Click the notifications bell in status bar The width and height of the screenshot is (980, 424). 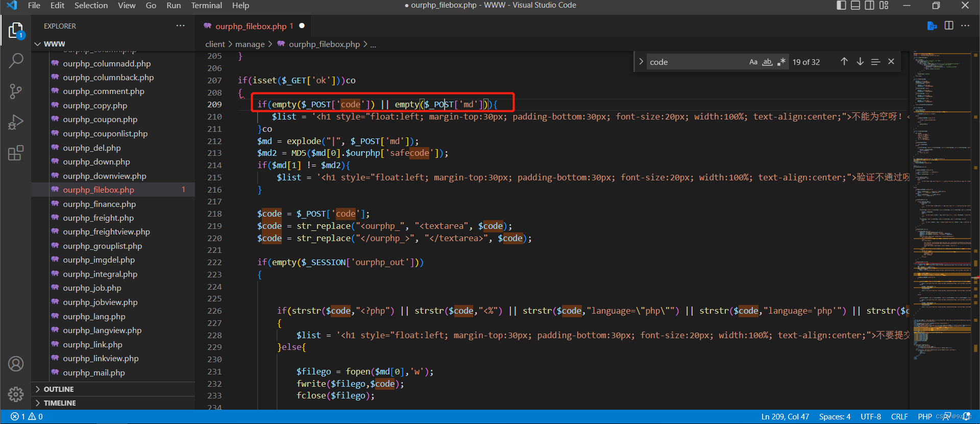point(967,417)
